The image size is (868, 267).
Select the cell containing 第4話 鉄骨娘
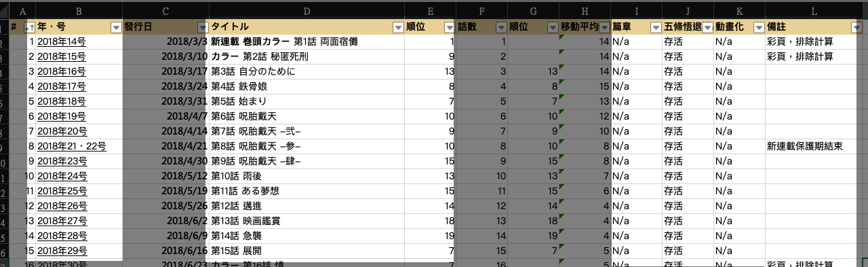pyautogui.click(x=307, y=86)
